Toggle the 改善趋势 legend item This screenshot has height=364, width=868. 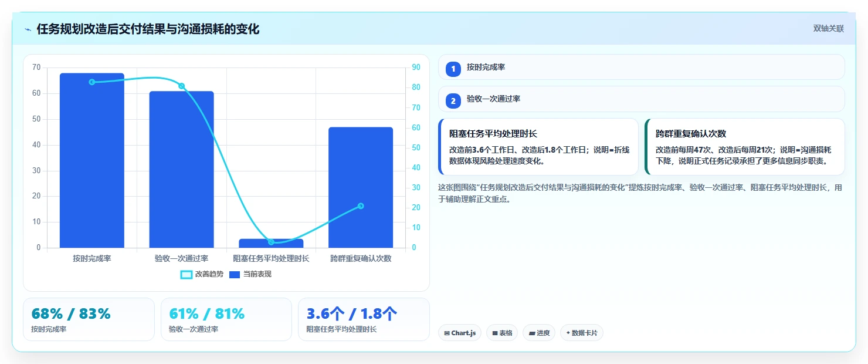pos(202,274)
